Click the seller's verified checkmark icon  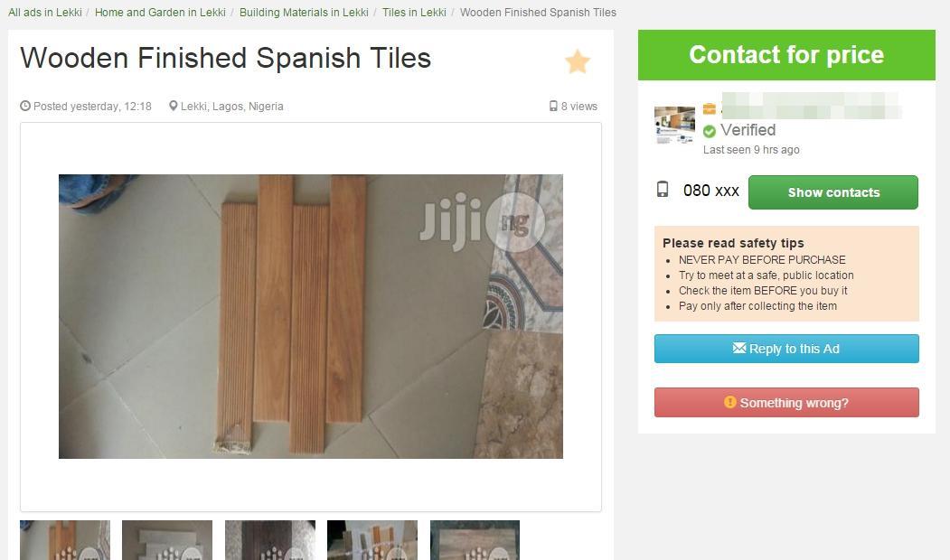(x=709, y=131)
